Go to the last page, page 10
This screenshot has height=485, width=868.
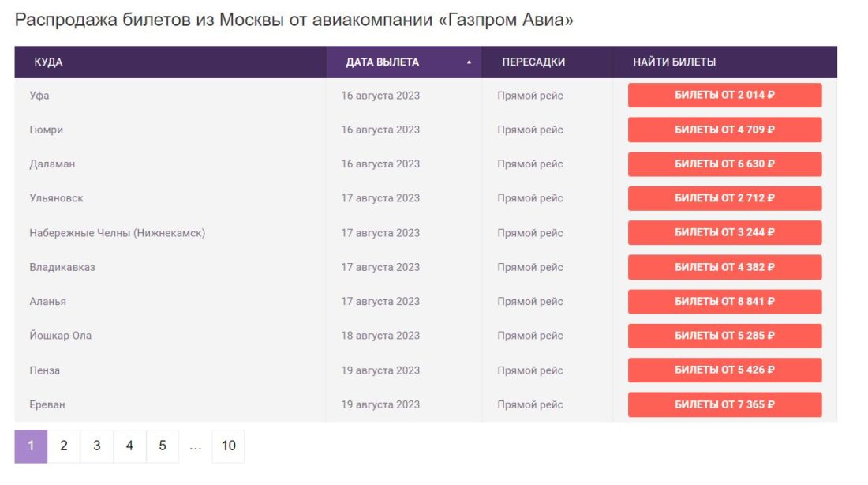point(227,445)
